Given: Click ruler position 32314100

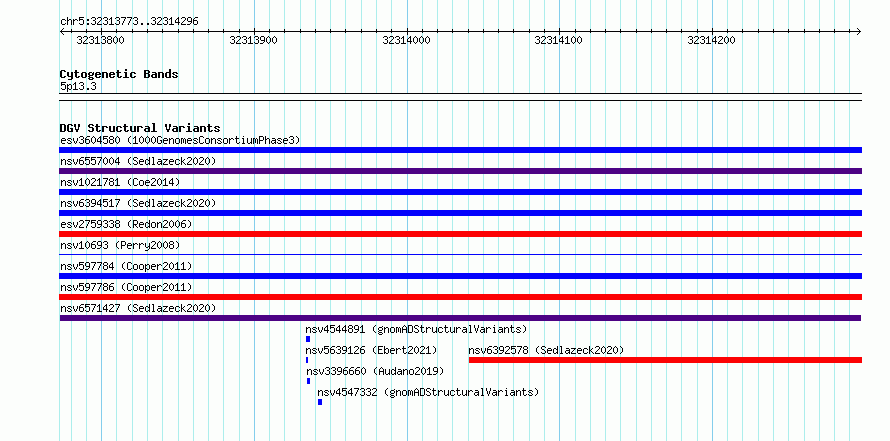Looking at the screenshot, I should (x=559, y=40).
